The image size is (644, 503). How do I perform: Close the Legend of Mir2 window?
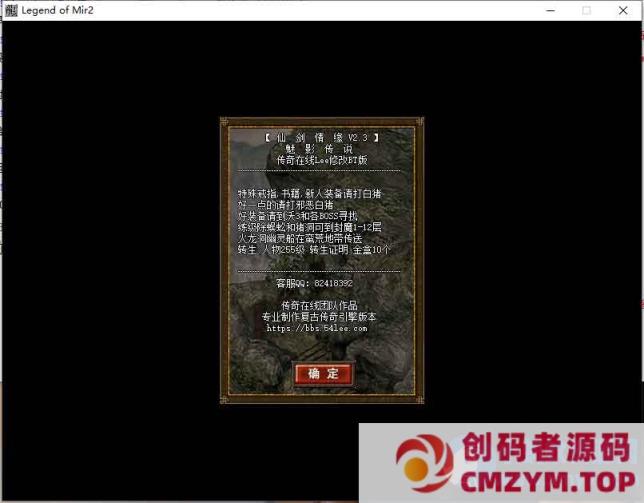pyautogui.click(x=623, y=11)
